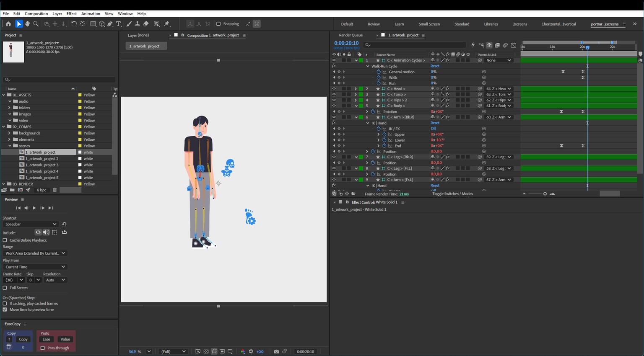The width and height of the screenshot is (644, 356).
Task: Select the Puppet Pin tool
Action: (167, 24)
